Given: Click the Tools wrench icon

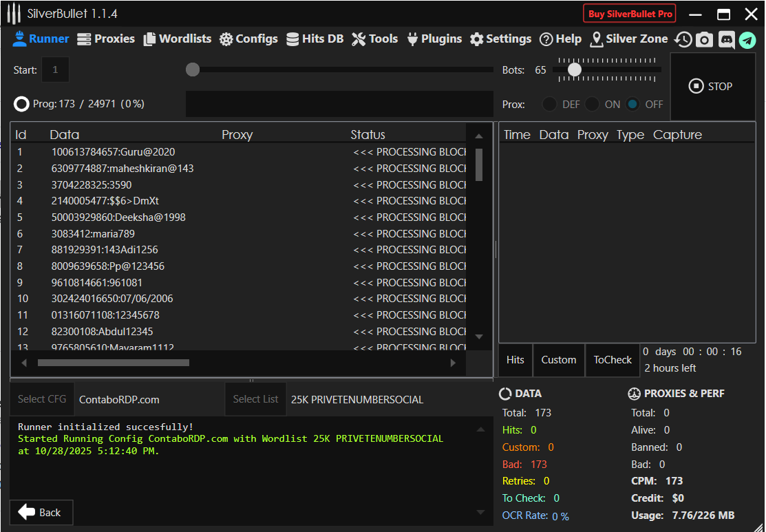Looking at the screenshot, I should [359, 39].
